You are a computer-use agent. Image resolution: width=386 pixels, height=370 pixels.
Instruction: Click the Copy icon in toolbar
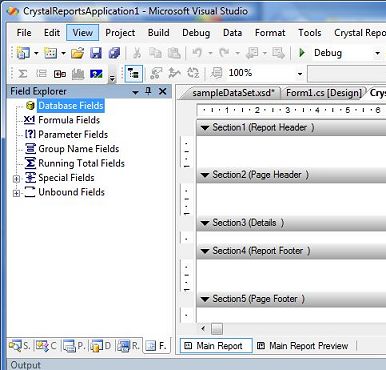pyautogui.click(x=155, y=53)
